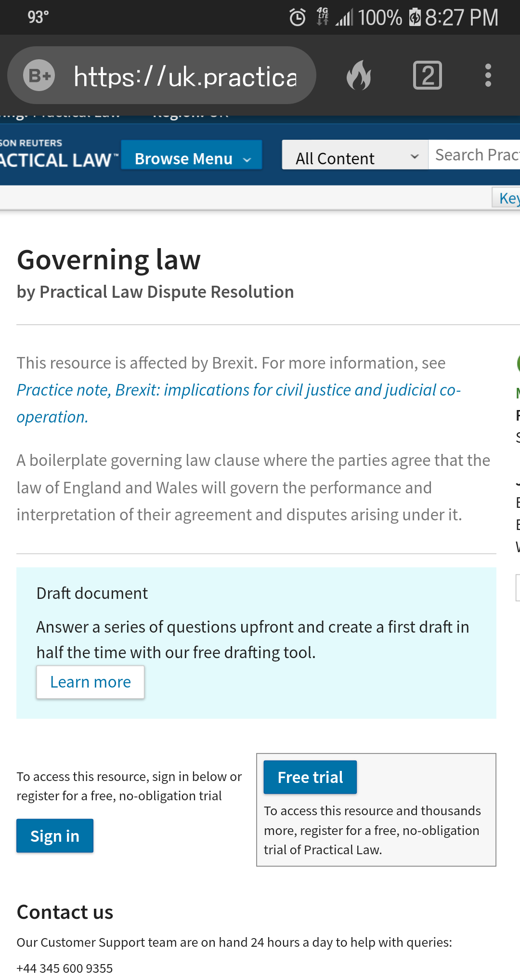
Task: Tap the alarm clock status icon
Action: pyautogui.click(x=298, y=18)
